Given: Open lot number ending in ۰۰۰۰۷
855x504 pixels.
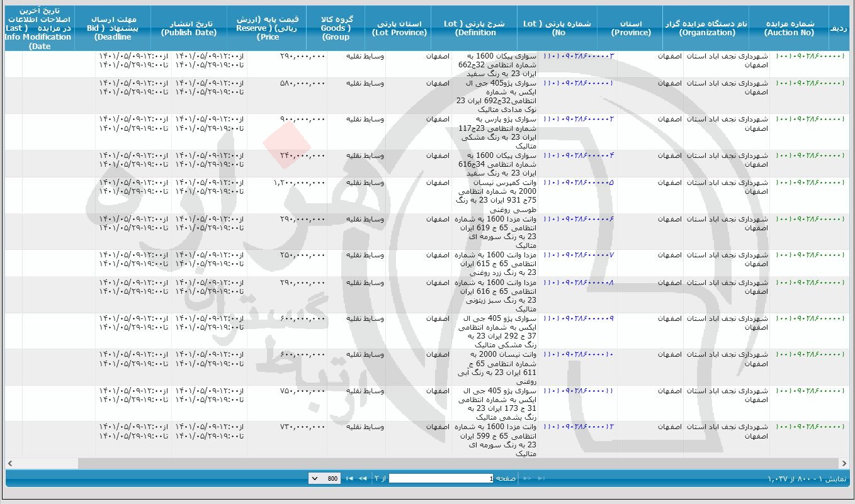Looking at the screenshot, I should (x=578, y=255).
